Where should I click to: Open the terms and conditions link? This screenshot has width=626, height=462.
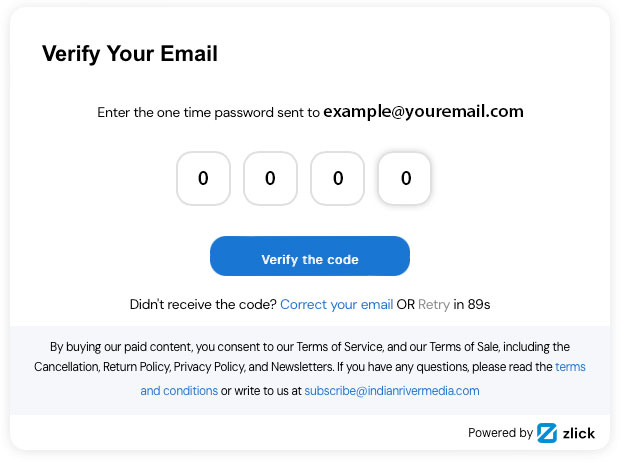(x=179, y=390)
